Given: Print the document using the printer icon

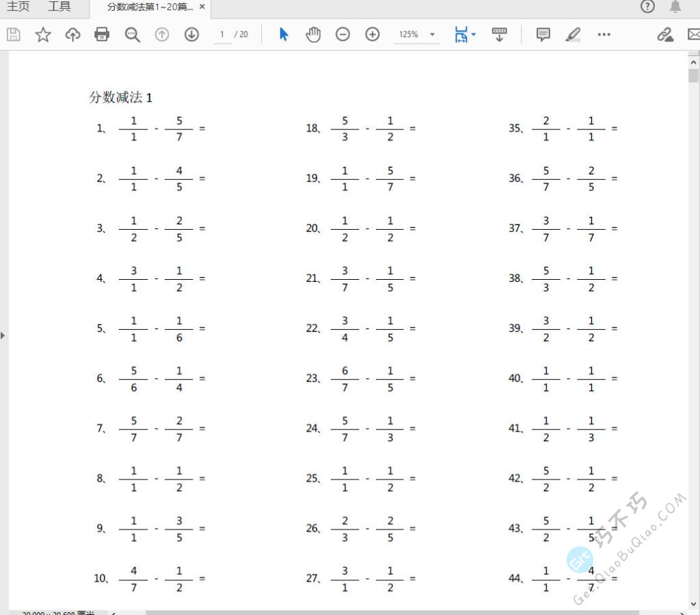Looking at the screenshot, I should pos(102,35).
